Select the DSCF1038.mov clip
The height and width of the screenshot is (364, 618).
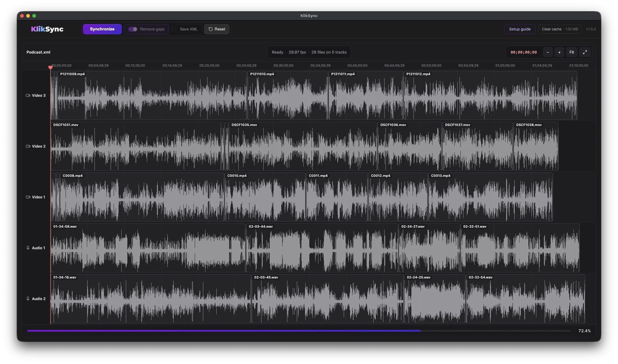coord(536,146)
